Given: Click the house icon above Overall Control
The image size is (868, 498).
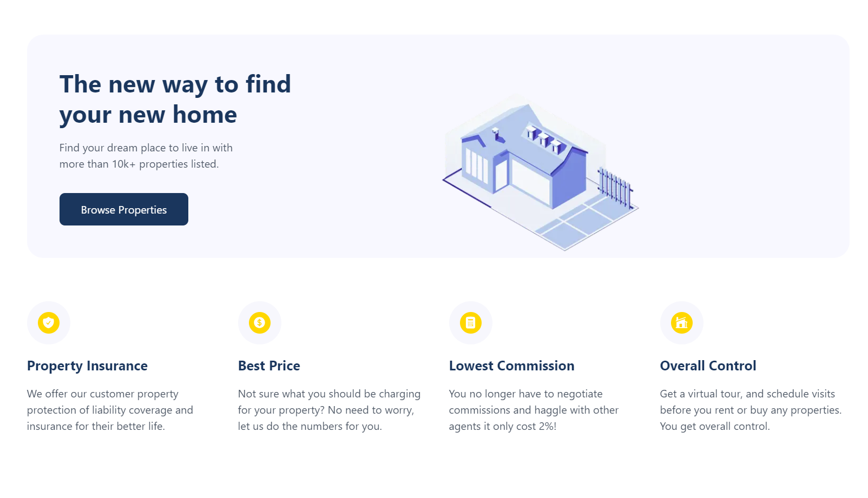Looking at the screenshot, I should pos(682,323).
